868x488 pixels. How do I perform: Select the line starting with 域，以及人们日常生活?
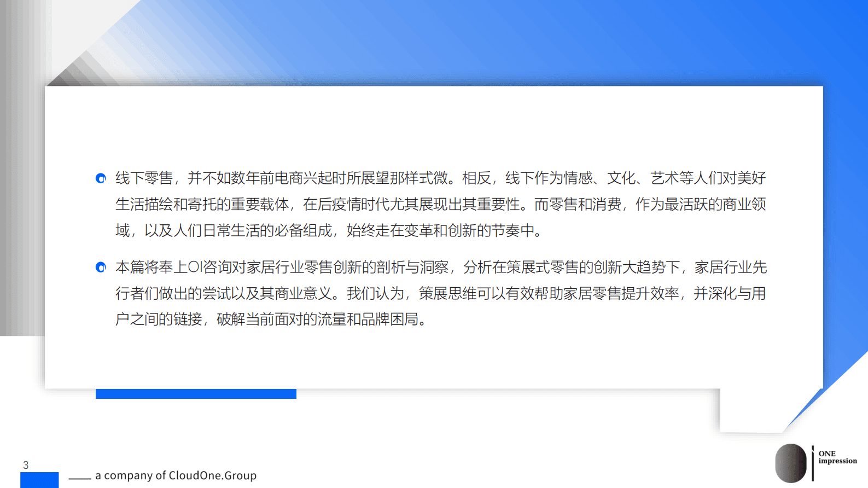coord(330,230)
